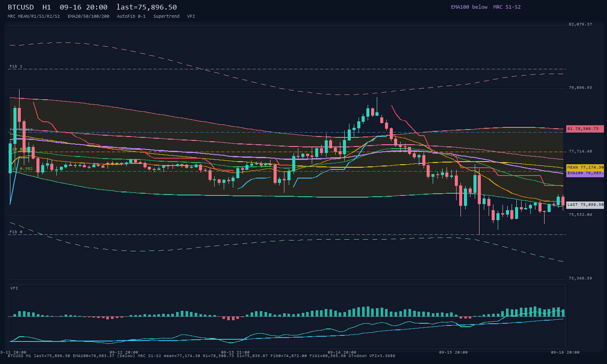
Task: Click the MRC S1-S2 zone label at top right
Action: tap(507, 7)
